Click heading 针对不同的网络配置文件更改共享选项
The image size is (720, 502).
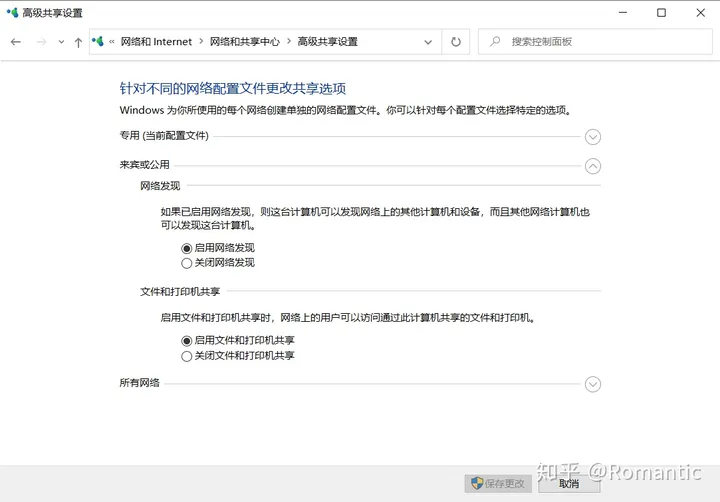(232, 88)
